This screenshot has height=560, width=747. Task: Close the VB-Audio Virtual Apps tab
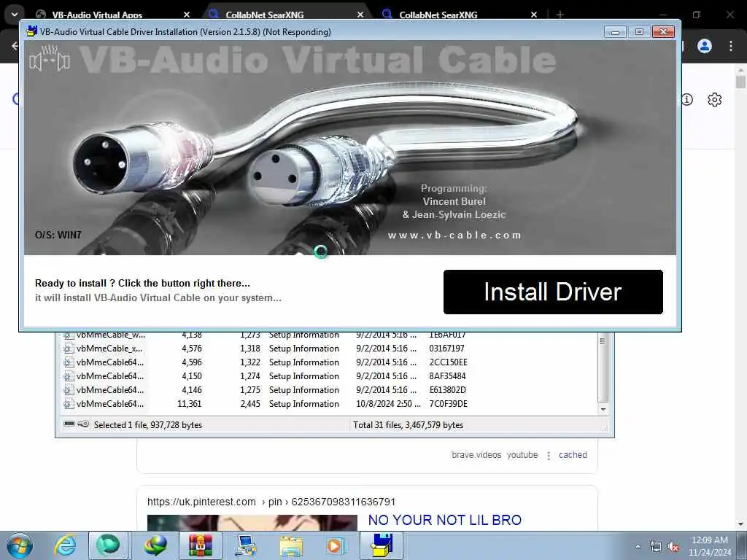[186, 15]
